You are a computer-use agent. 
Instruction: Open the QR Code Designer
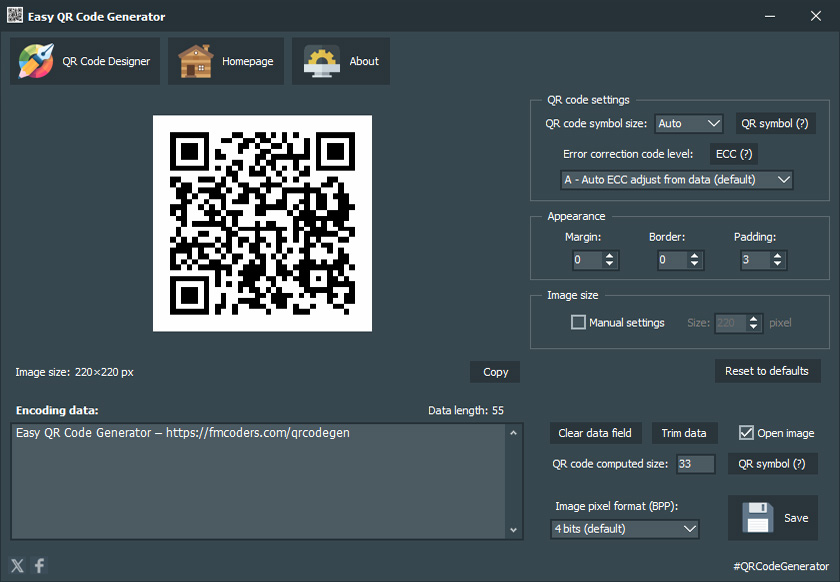[x=84, y=60]
